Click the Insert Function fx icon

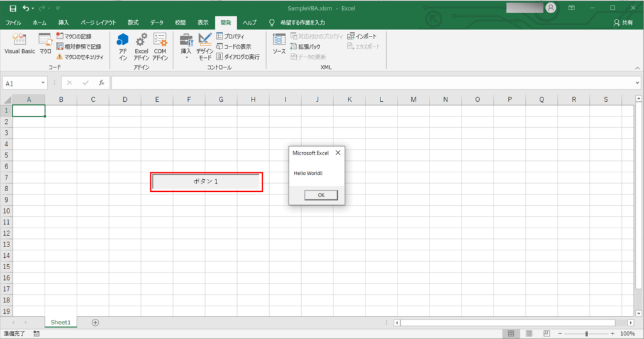(x=101, y=83)
